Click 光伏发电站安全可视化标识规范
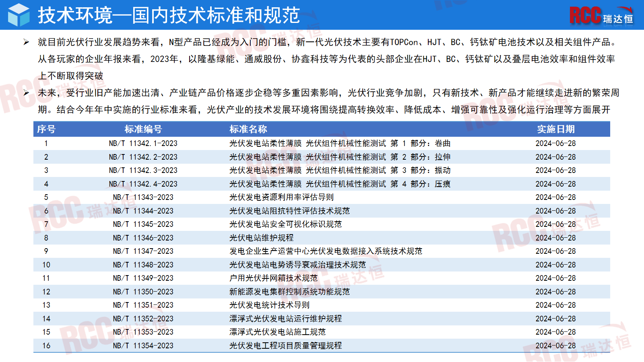Image resolution: width=644 pixels, height=362 pixels. pos(286,224)
